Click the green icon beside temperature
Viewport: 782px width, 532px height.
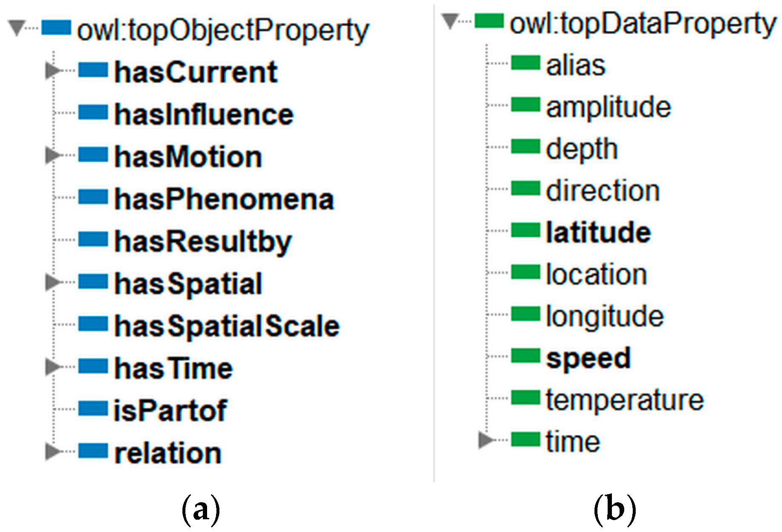tap(525, 398)
